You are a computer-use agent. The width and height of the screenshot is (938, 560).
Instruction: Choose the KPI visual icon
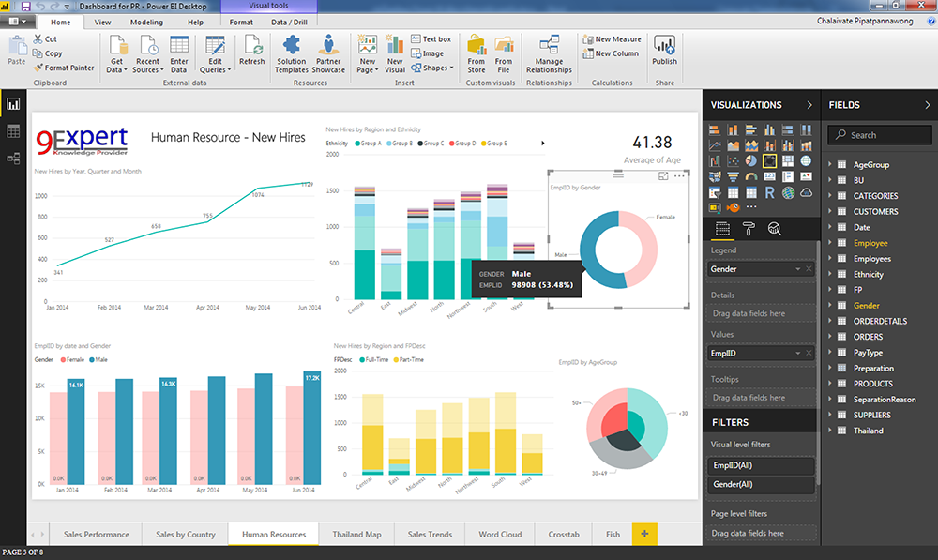click(x=807, y=176)
